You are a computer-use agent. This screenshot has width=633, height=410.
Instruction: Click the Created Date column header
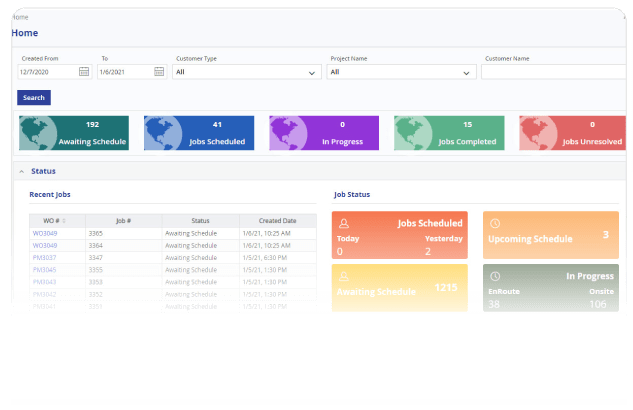(278, 221)
